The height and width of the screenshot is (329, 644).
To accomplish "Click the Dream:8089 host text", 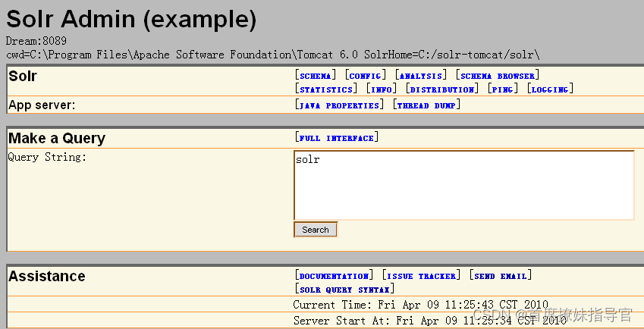I will (36, 41).
